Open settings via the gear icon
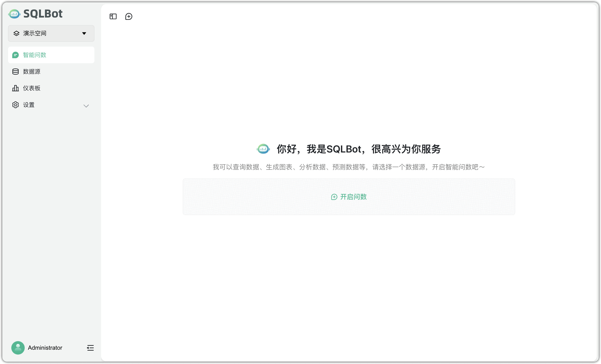This screenshot has height=364, width=601. coord(15,104)
